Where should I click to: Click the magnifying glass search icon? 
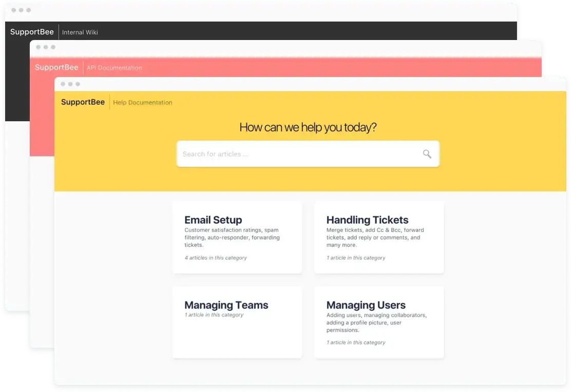426,154
